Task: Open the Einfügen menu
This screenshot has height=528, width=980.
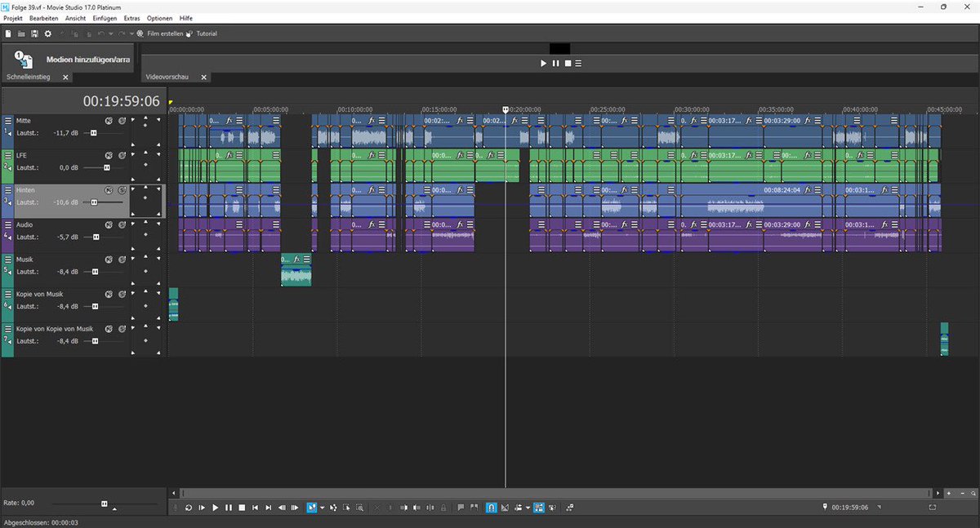Action: pos(104,17)
